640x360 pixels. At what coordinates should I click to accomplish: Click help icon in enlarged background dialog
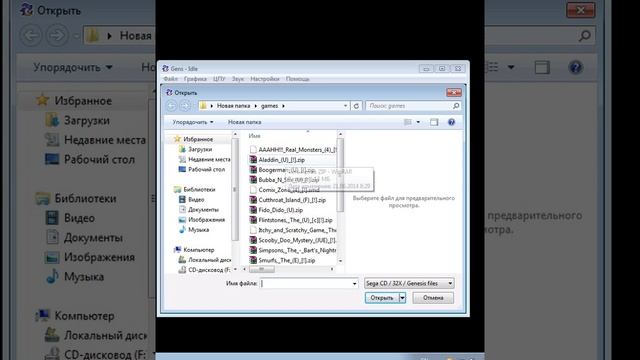pos(576,67)
